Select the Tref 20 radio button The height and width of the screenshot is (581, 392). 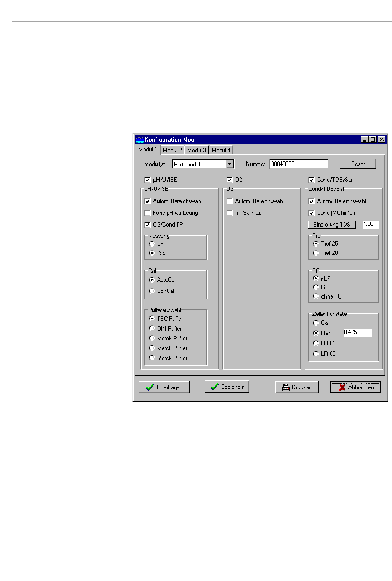point(316,253)
